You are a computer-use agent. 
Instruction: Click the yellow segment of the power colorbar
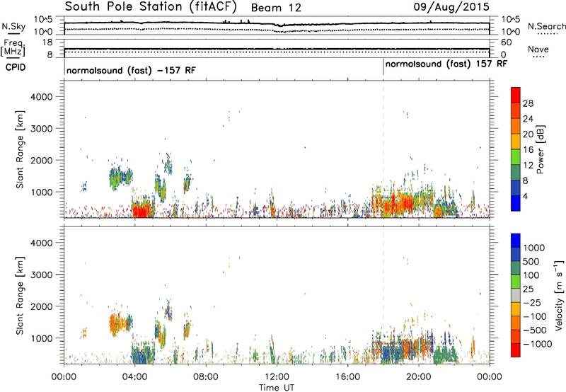pos(516,142)
